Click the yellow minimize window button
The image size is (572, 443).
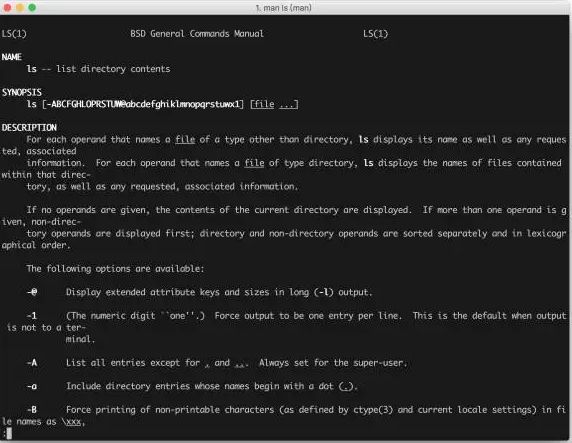coord(20,7)
